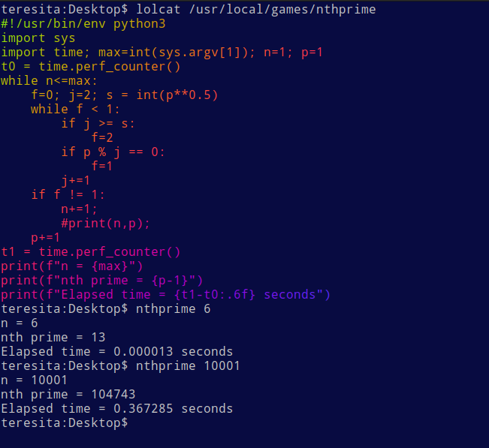Click the 'f=2' assignment

pos(102,138)
